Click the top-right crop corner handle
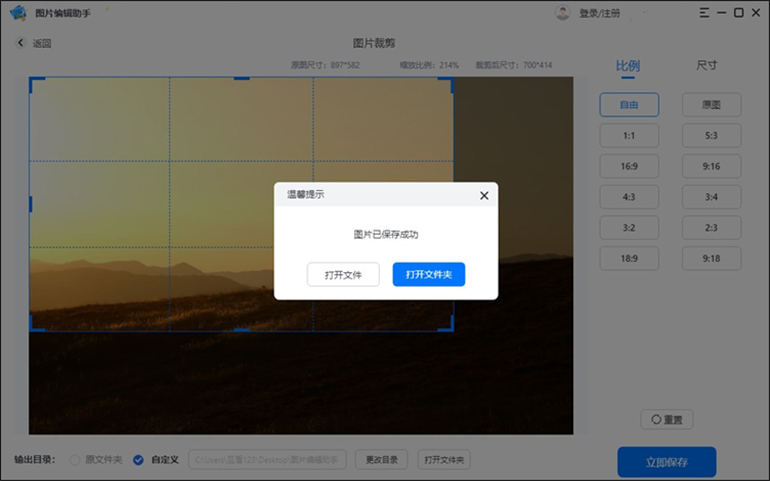This screenshot has height=481, width=770. click(450, 80)
